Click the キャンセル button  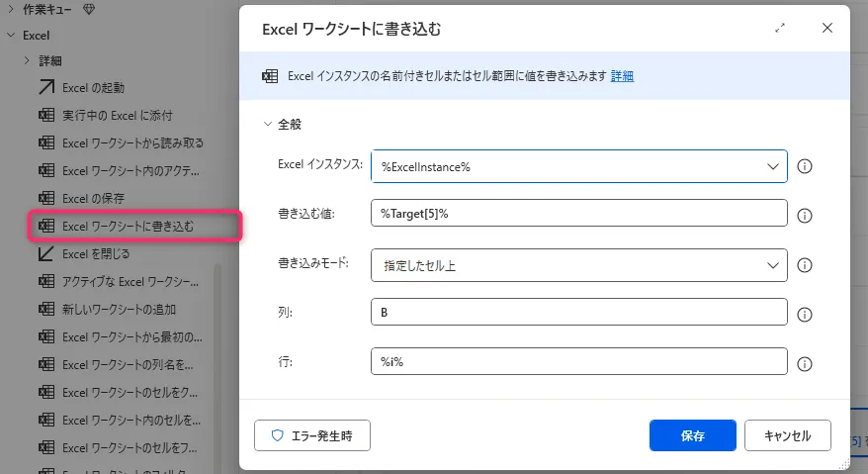coord(788,435)
